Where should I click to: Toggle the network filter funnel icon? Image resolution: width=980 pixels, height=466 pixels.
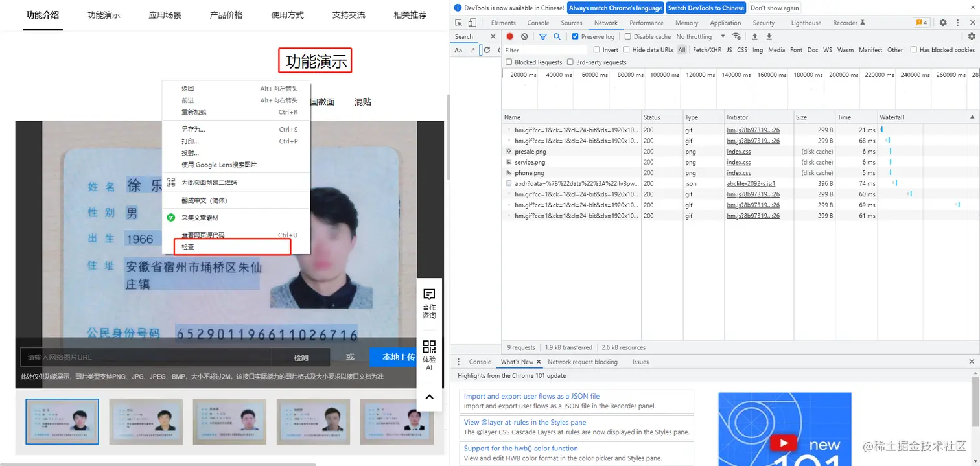[543, 37]
